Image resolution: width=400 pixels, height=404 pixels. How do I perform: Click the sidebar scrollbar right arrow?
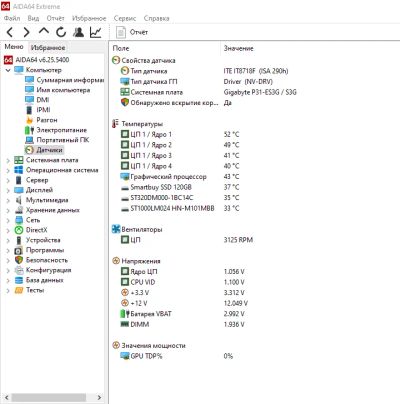[99, 397]
